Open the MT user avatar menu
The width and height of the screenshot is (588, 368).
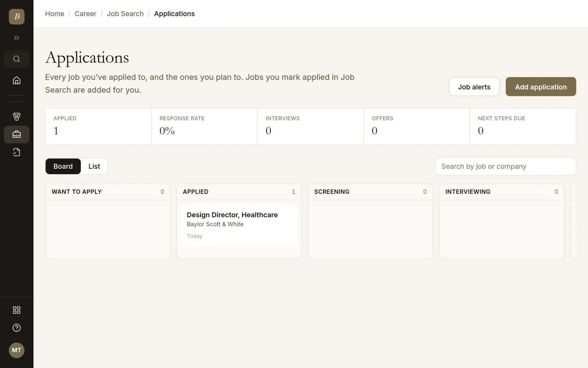[x=17, y=350]
